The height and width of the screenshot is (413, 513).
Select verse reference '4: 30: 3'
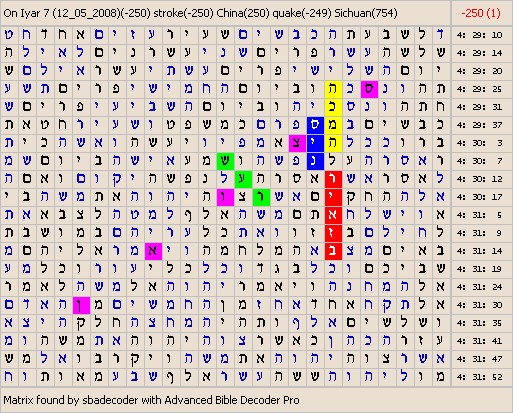pyautogui.click(x=479, y=143)
